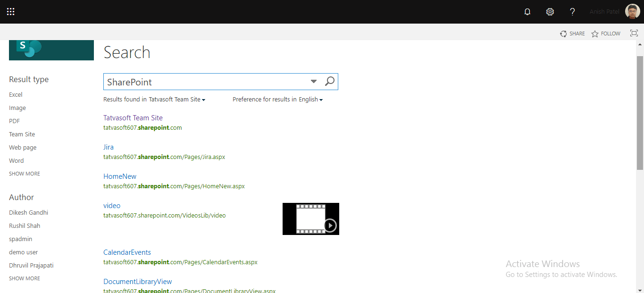Expand SHOW MORE under Author
This screenshot has width=644, height=293.
coord(24,278)
